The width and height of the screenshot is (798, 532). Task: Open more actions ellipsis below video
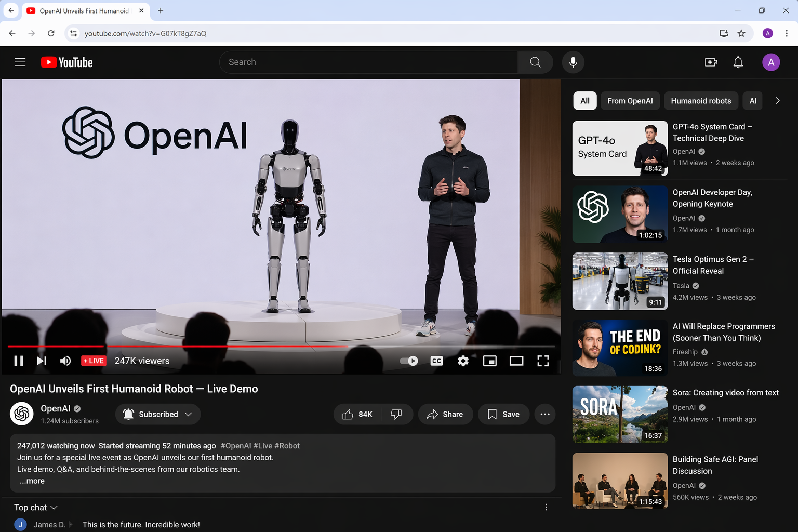(x=545, y=414)
